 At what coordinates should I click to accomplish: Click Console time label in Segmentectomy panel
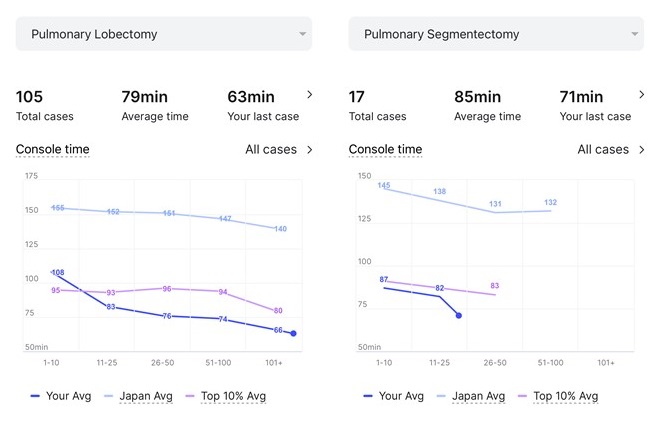[385, 150]
